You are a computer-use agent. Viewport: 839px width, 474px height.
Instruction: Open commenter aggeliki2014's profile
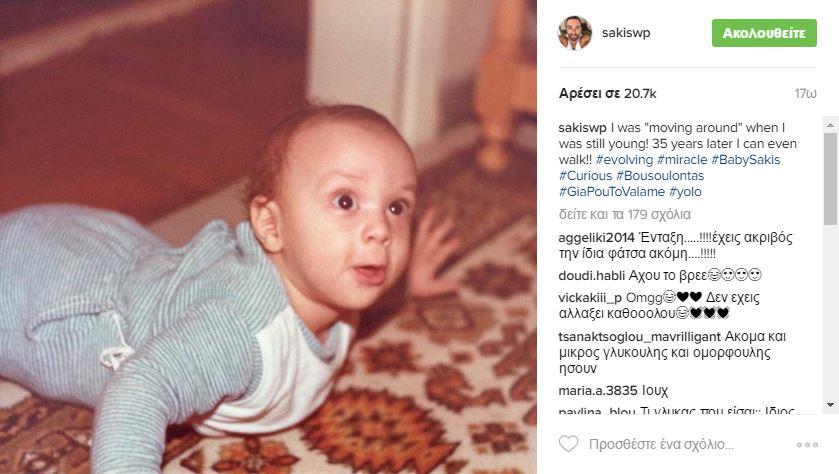pos(597,238)
